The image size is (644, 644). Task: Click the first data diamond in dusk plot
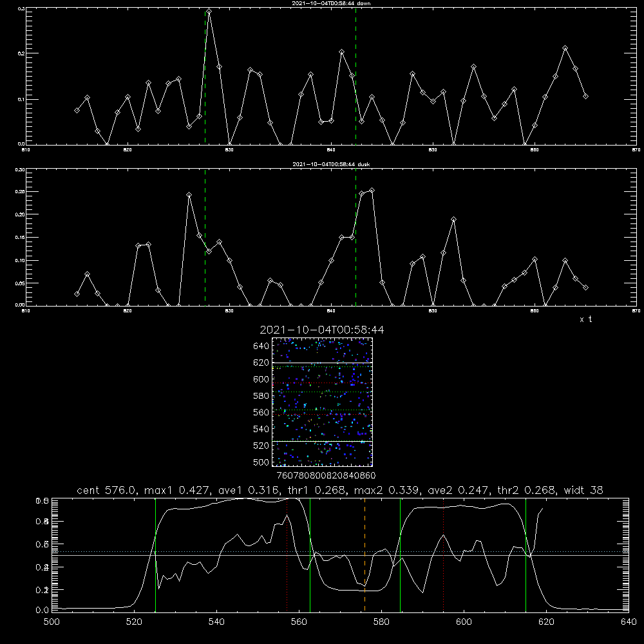77,294
